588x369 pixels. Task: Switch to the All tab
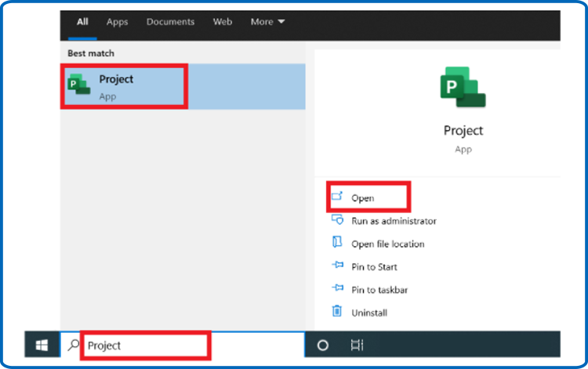82,22
